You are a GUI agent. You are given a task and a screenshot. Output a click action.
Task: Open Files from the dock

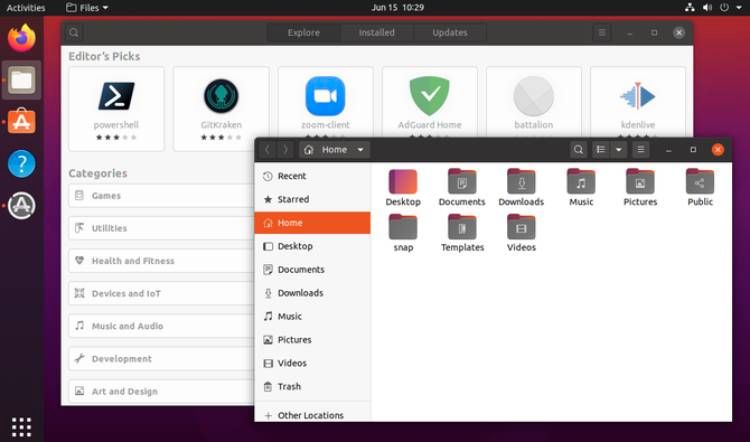[22, 80]
